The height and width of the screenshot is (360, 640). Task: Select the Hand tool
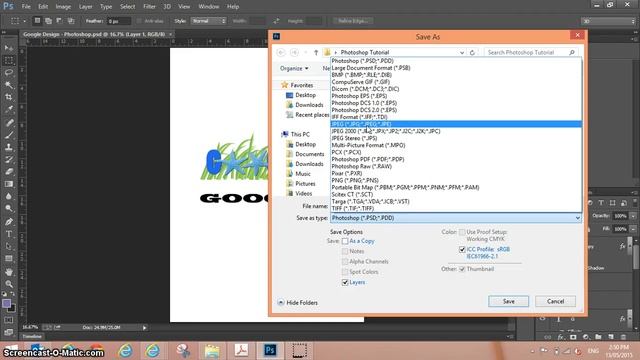click(9, 271)
